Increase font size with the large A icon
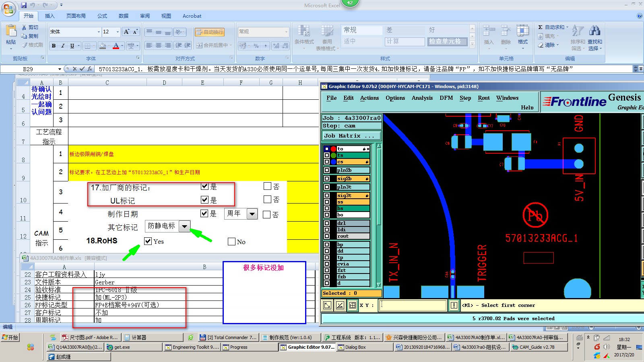The image size is (644, 362). pyautogui.click(x=126, y=32)
